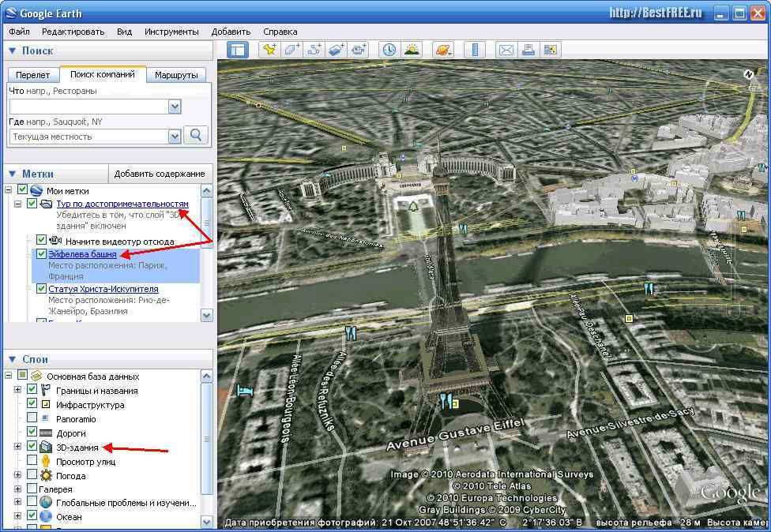Fly to Эйфелева башня link
Image resolution: width=771 pixels, height=532 pixels.
83,254
